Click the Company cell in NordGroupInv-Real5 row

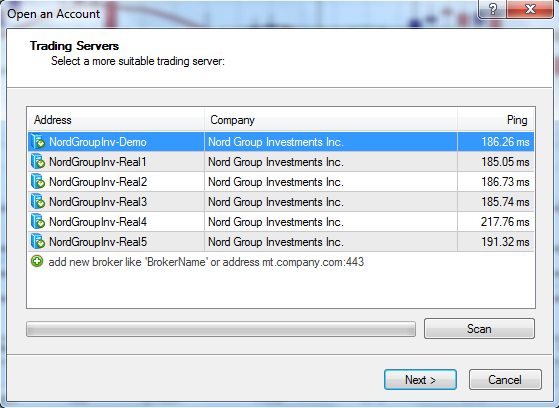[x=331, y=242]
